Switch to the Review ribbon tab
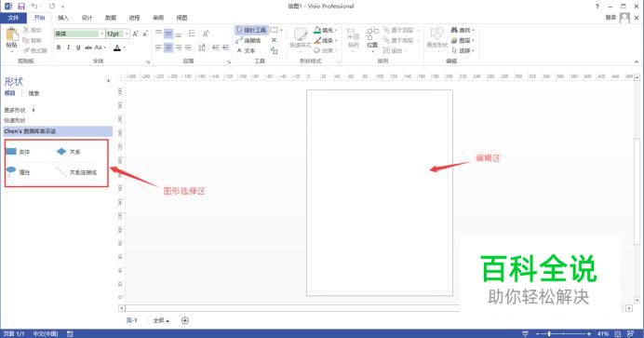 click(x=158, y=18)
